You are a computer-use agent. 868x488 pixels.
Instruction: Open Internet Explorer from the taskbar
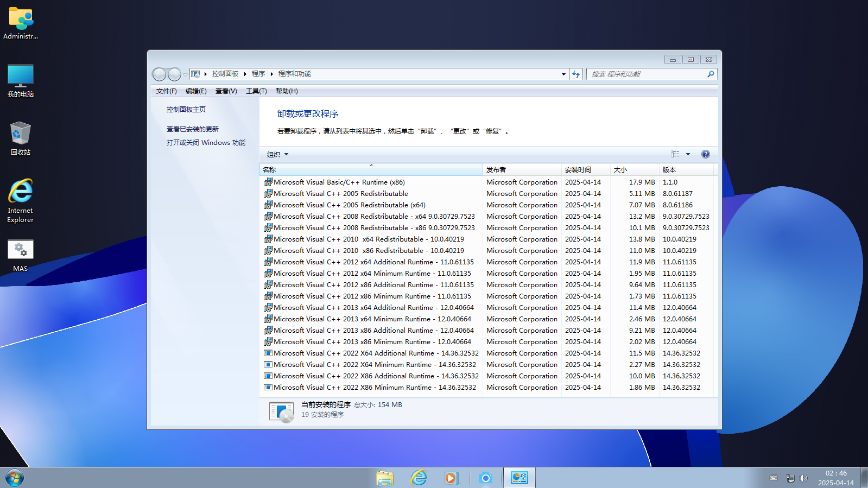(x=419, y=478)
